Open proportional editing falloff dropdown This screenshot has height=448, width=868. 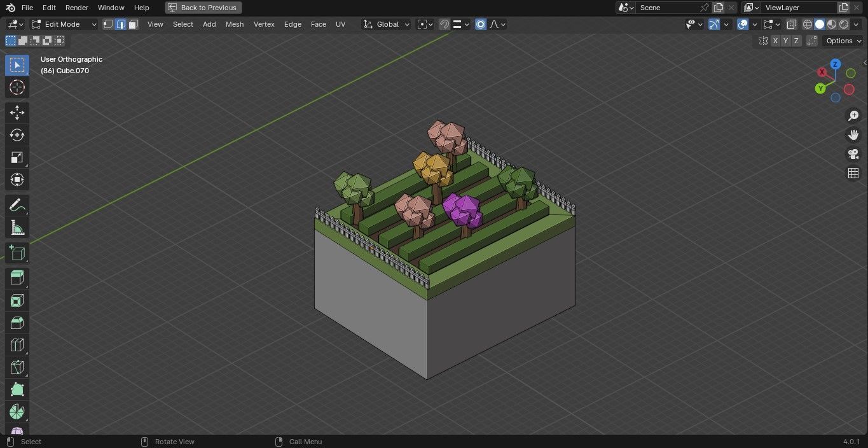click(497, 24)
